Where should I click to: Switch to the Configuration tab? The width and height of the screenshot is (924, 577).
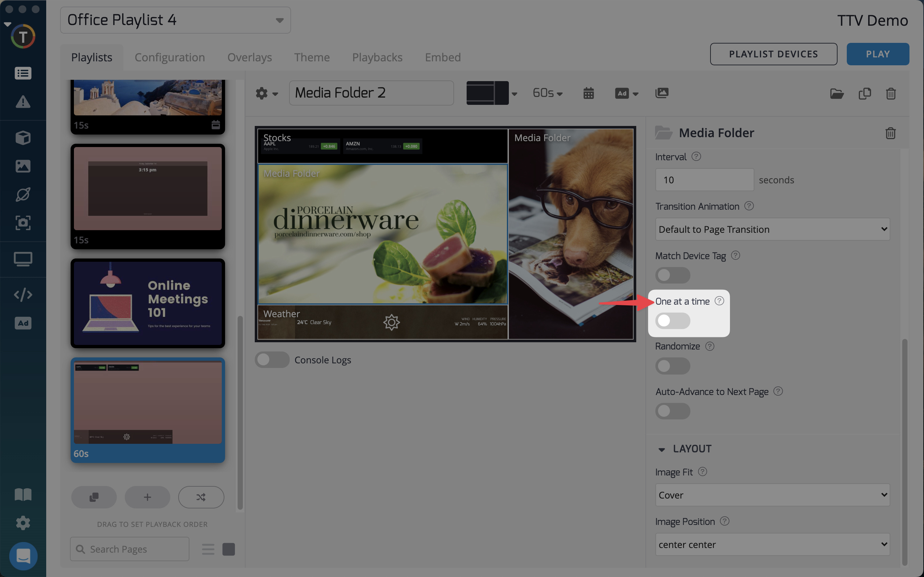(170, 57)
